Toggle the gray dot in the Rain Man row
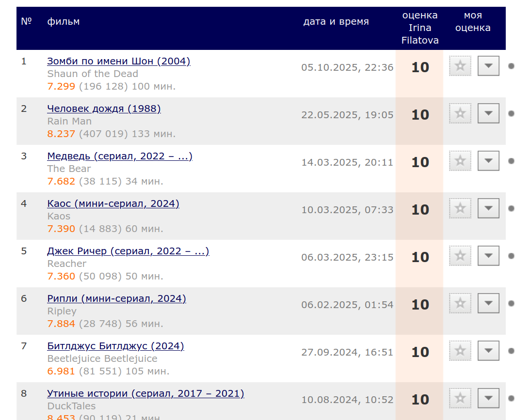530x420 pixels. (x=511, y=113)
